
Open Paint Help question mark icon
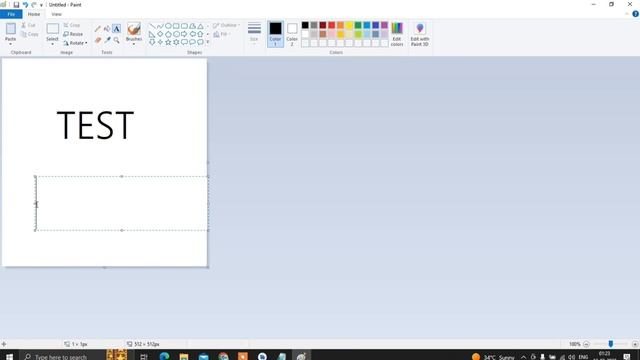[635, 14]
